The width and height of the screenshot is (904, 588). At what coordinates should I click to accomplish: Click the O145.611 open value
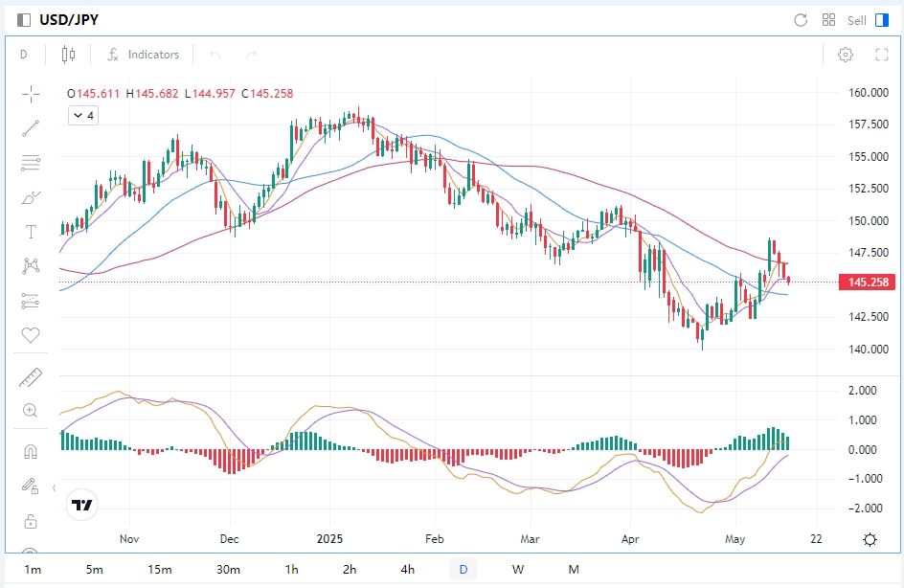[x=94, y=94]
